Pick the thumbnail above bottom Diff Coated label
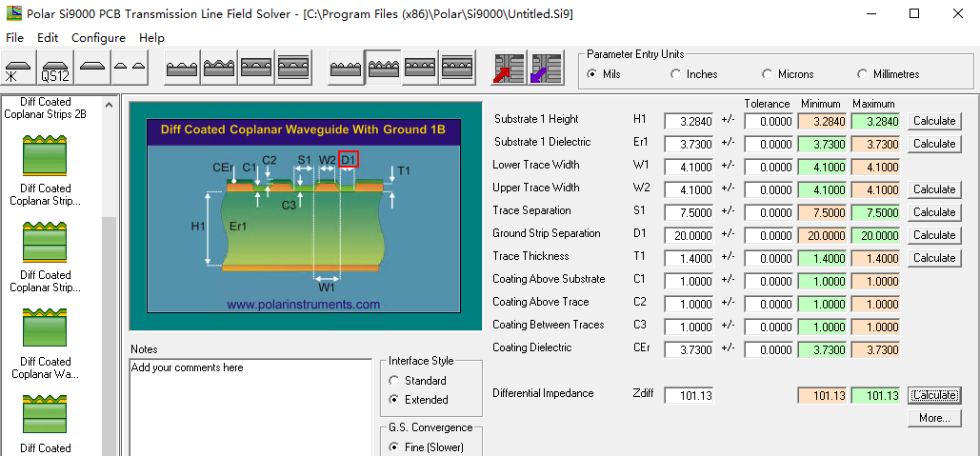This screenshot has height=456, width=980. click(45, 415)
